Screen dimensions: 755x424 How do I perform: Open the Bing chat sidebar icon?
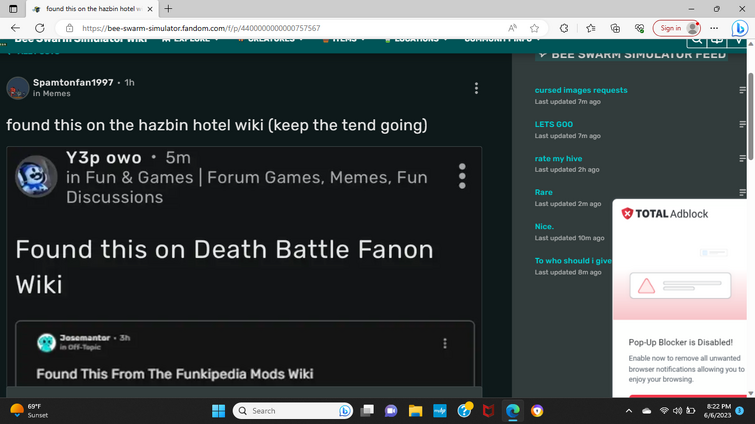click(x=740, y=28)
